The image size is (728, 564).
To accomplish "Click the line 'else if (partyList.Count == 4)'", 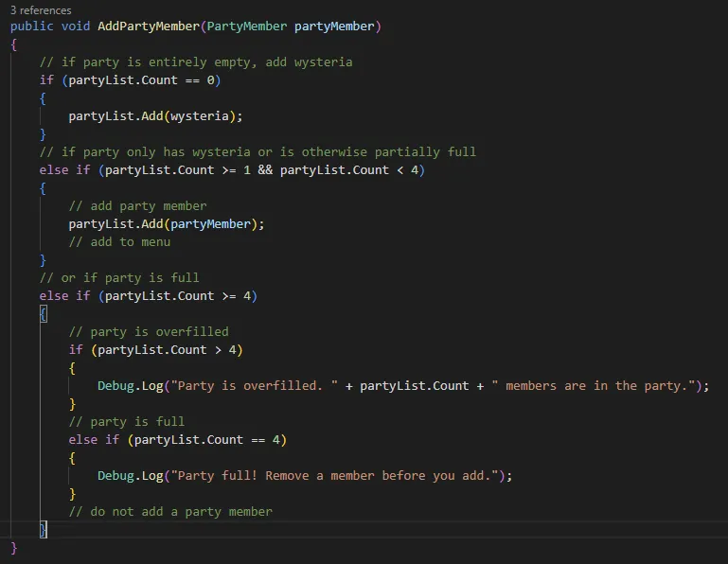I will (177, 440).
